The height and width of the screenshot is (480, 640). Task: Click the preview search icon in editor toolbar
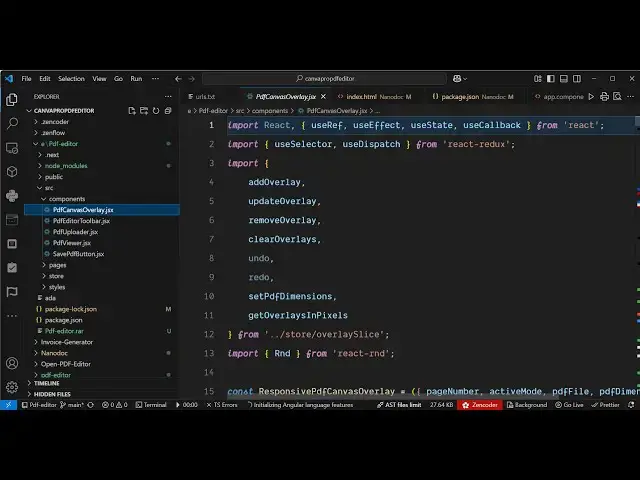[x=617, y=97]
